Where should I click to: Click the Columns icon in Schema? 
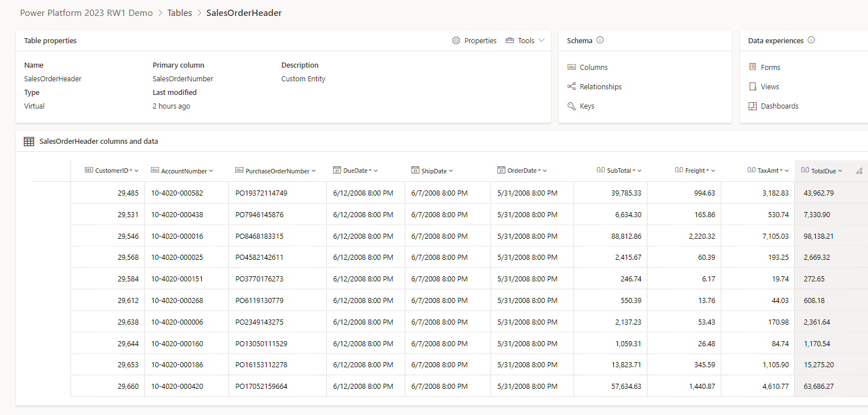[x=571, y=67]
